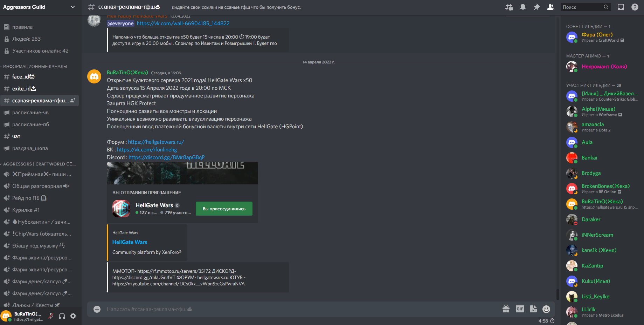Click BuRaTinO(Жека) message author name
The height and width of the screenshot is (325, 644).
tap(127, 73)
